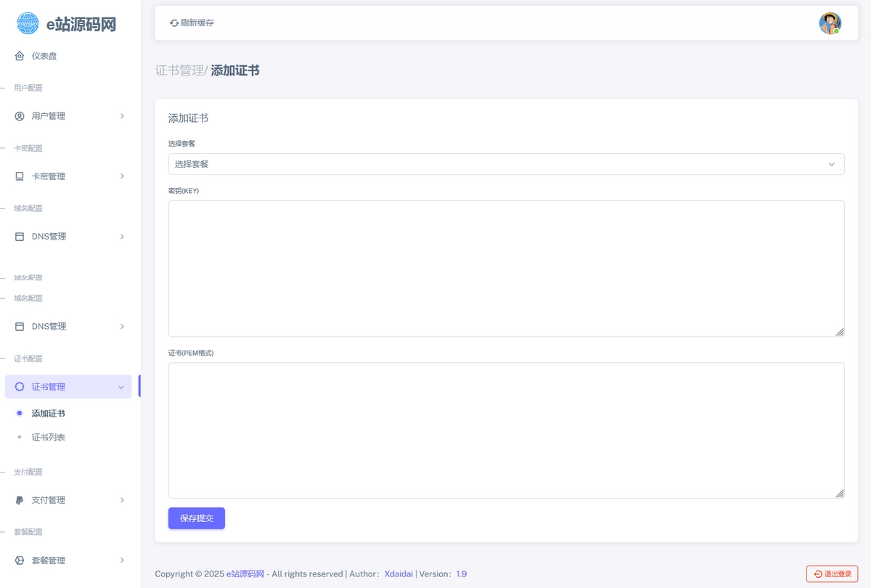Click the 支付管理 PayPal icon
This screenshot has height=588, width=871.
pos(20,500)
